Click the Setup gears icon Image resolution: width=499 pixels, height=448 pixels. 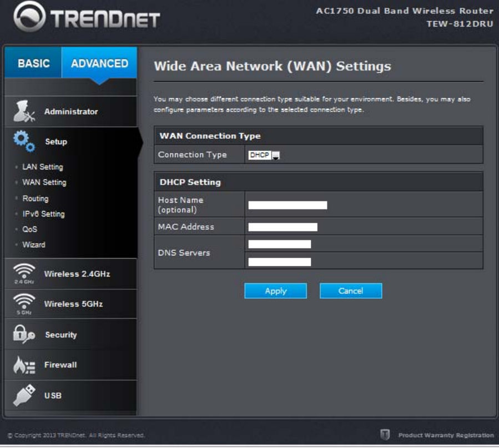[24, 141]
